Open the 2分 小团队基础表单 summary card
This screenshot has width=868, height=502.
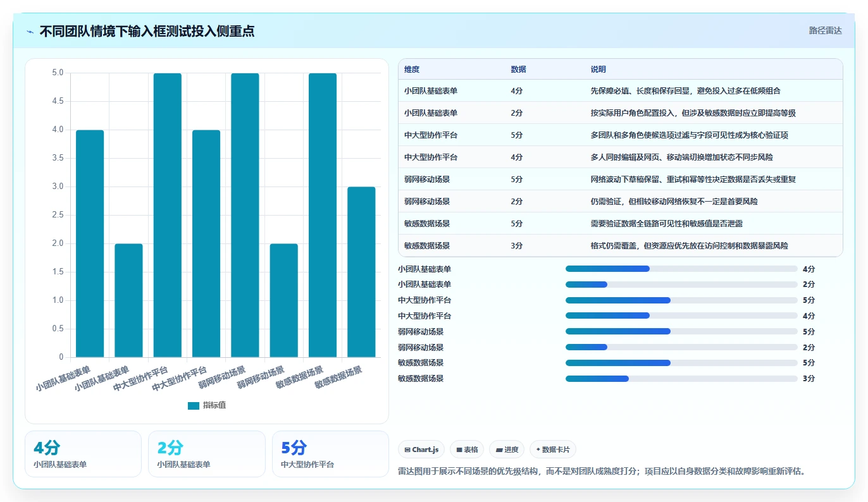point(207,454)
